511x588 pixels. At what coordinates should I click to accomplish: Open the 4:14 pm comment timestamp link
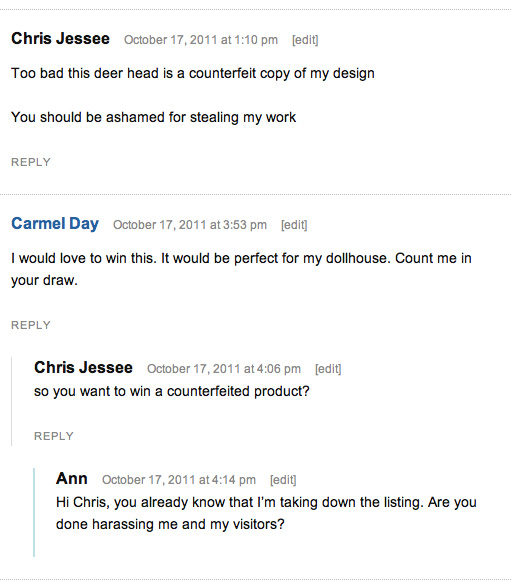pos(179,480)
